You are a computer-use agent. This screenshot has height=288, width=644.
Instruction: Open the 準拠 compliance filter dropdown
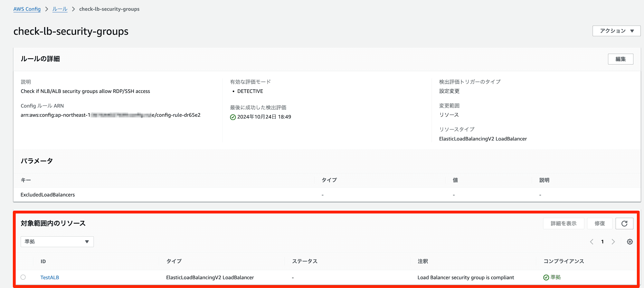coord(57,242)
